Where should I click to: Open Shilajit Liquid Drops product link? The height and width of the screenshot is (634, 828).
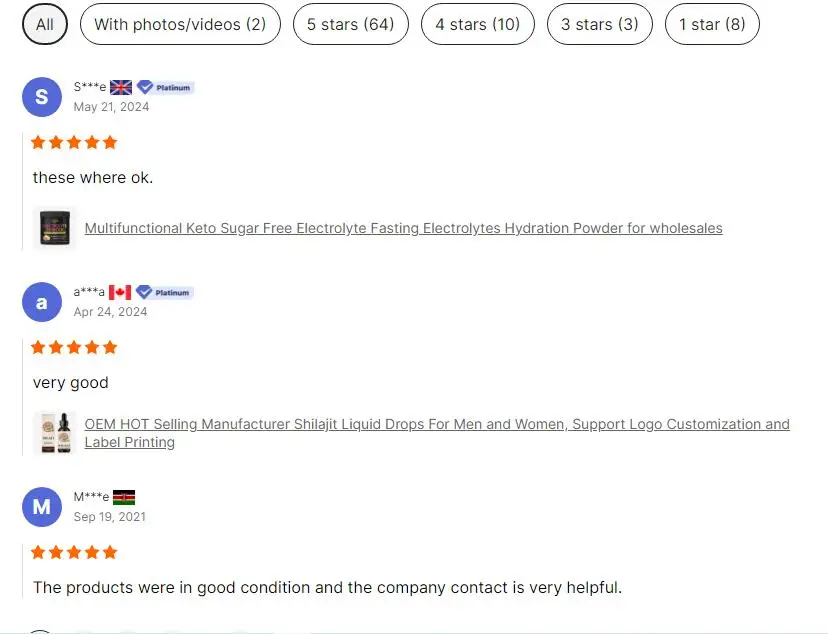coord(437,424)
